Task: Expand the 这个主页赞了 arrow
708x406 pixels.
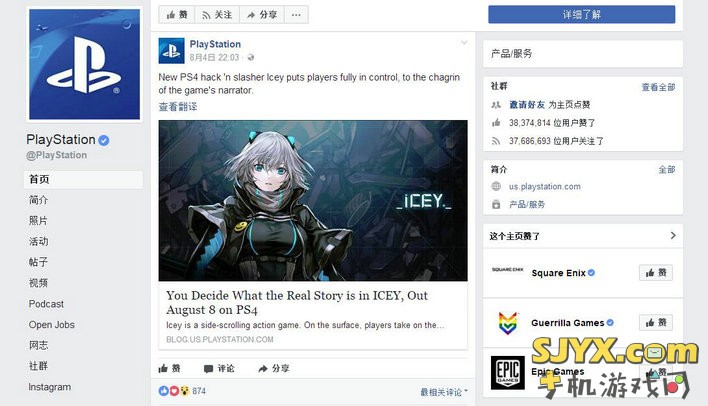Action: coord(673,235)
